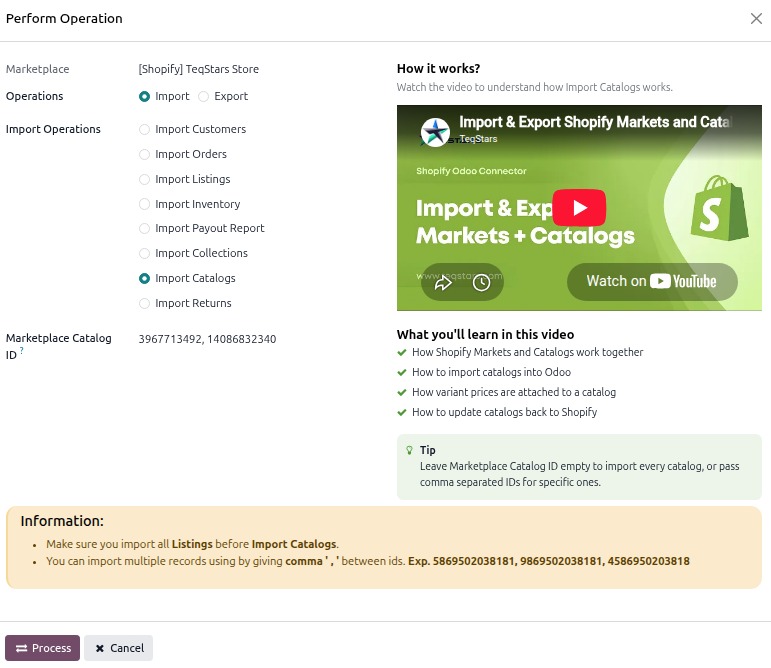Click the video share arrow icon
Image resolution: width=771 pixels, height=668 pixels.
click(x=443, y=283)
